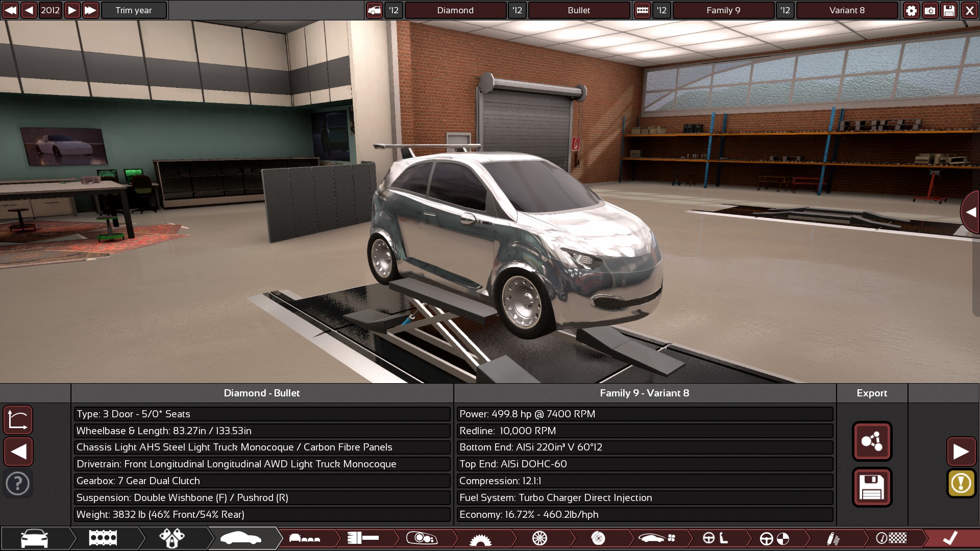Select the Top End: AlSi DOHC-60 row
This screenshot has height=551, width=980.
pyautogui.click(x=645, y=464)
